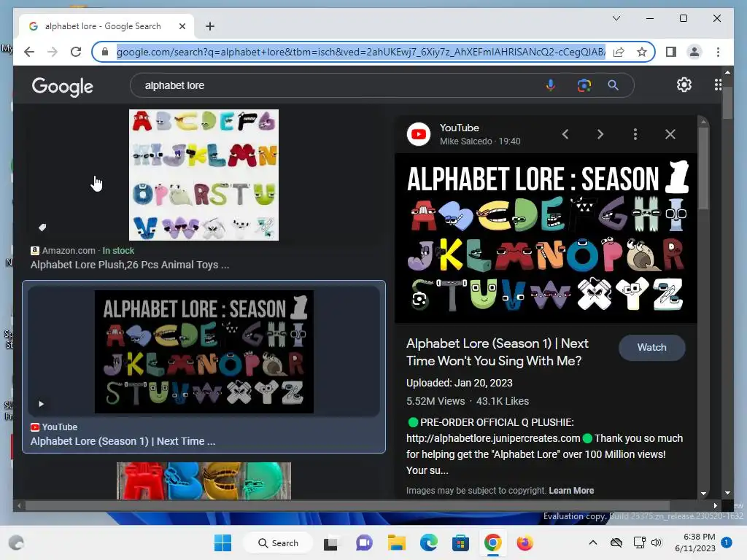The image size is (747, 560).
Task: Bookmark this tab with the star
Action: click(x=642, y=52)
